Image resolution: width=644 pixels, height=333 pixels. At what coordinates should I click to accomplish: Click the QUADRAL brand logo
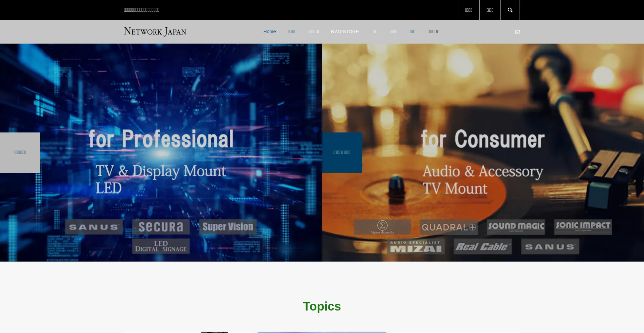point(449,227)
